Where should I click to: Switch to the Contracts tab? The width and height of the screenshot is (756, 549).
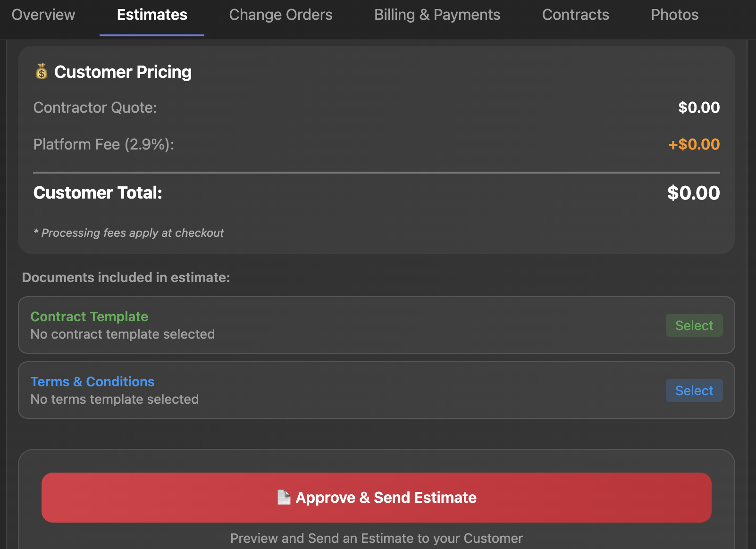tap(575, 15)
